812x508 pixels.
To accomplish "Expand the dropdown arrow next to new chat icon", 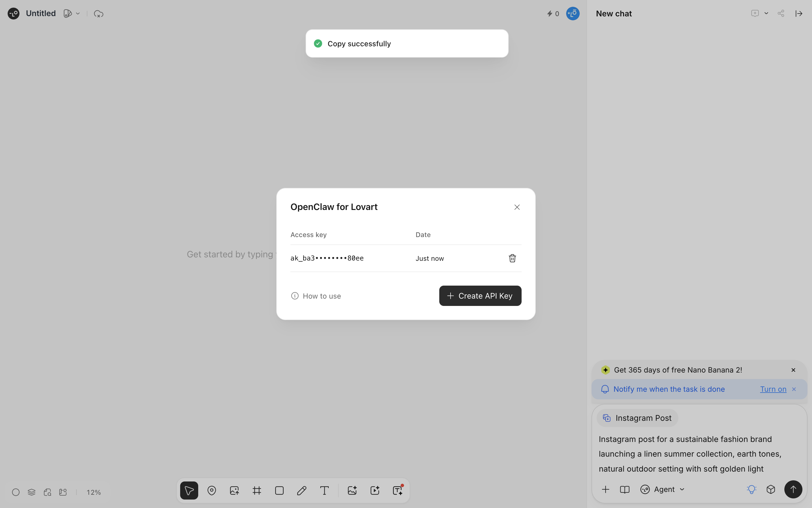I will 766,14.
